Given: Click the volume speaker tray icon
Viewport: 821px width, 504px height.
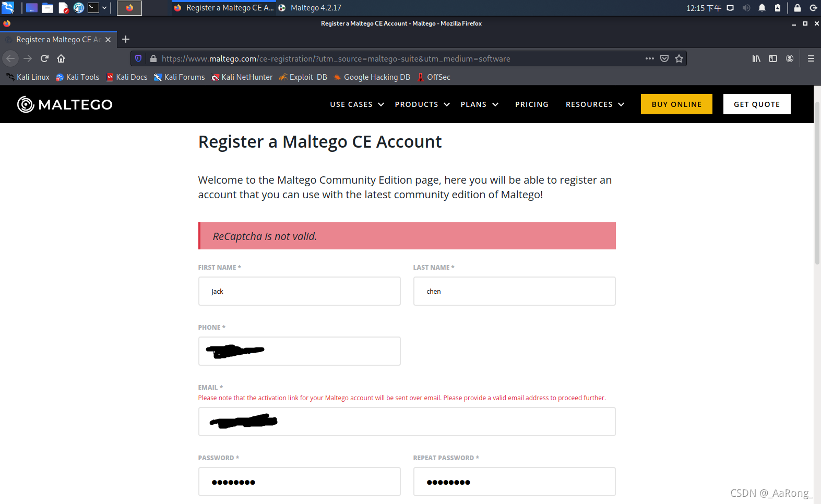Looking at the screenshot, I should coord(746,8).
